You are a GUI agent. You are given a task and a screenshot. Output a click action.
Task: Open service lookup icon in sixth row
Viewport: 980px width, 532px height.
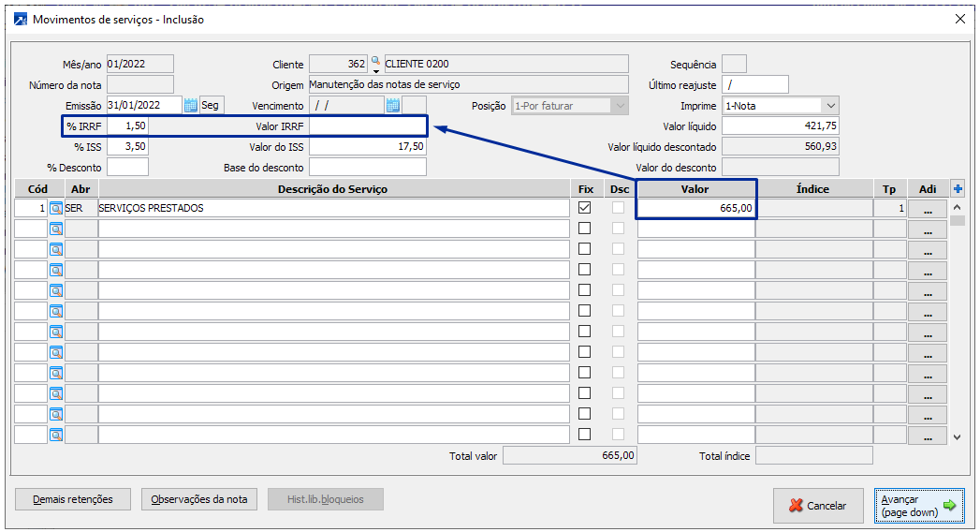[x=56, y=311]
